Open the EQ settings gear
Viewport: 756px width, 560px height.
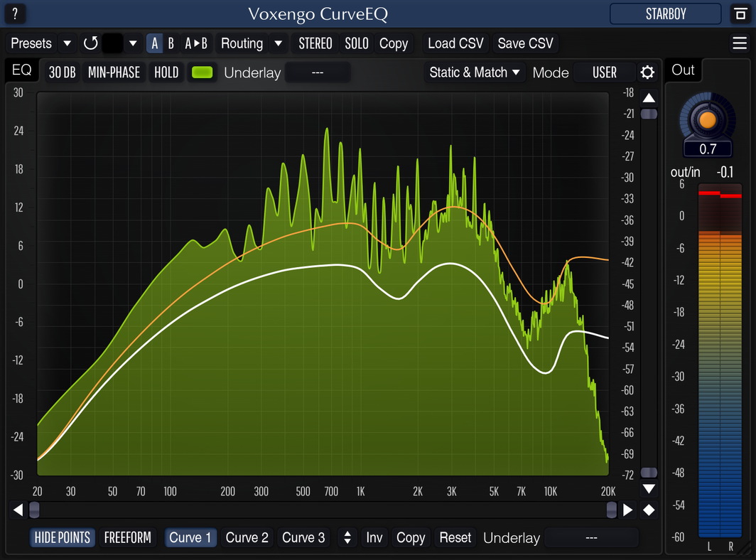pos(647,72)
